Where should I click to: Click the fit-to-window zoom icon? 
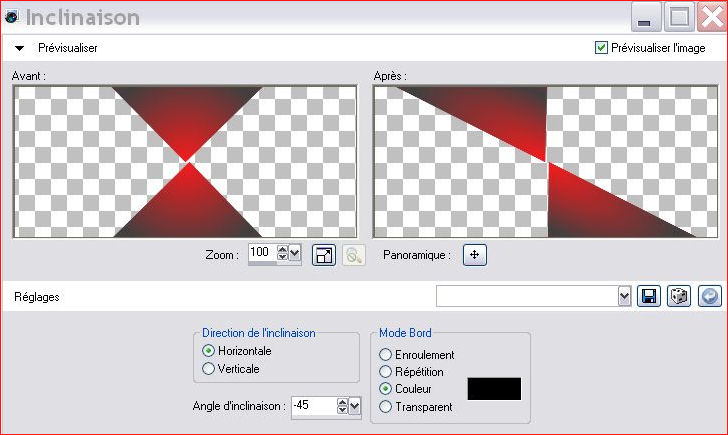(323, 255)
